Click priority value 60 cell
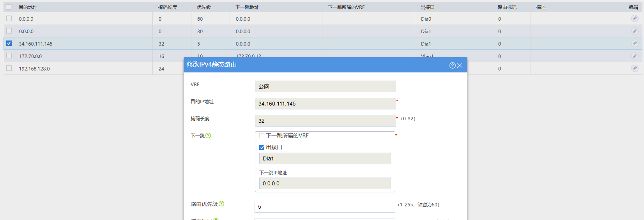 click(200, 19)
